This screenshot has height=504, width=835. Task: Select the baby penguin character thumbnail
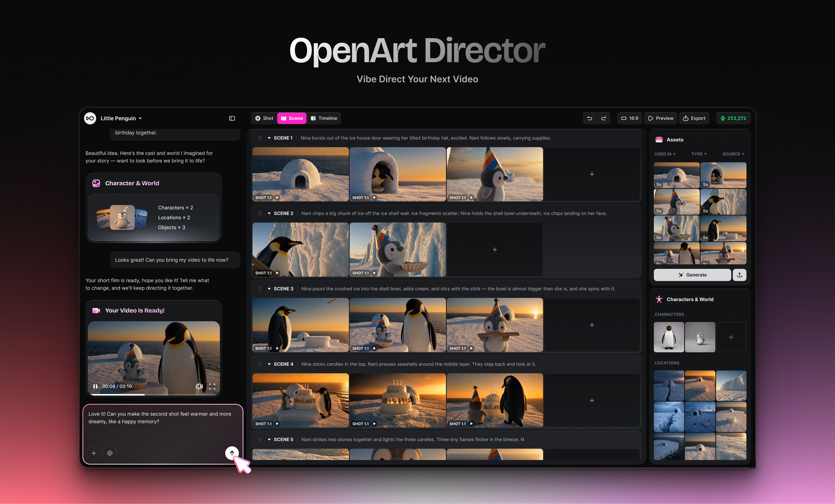(700, 337)
